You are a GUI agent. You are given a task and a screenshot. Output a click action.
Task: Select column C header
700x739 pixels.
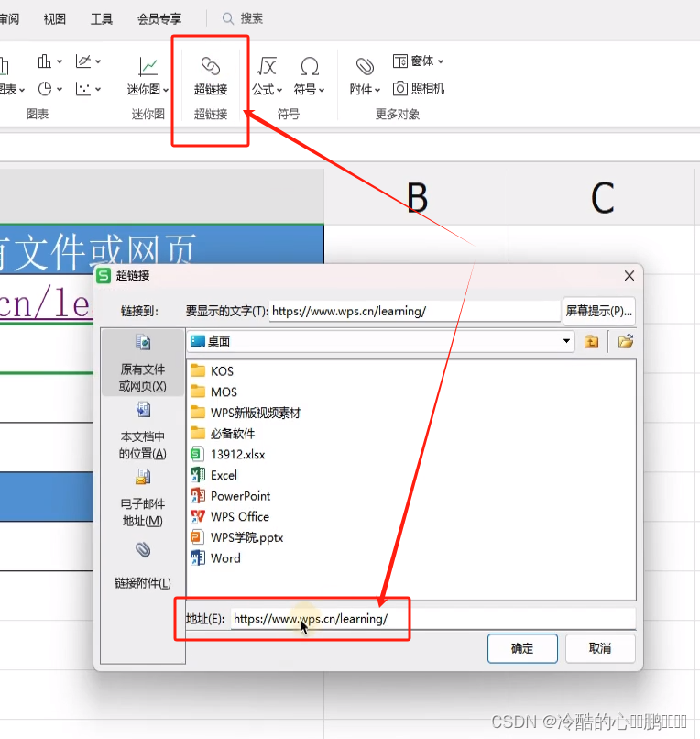point(602,197)
